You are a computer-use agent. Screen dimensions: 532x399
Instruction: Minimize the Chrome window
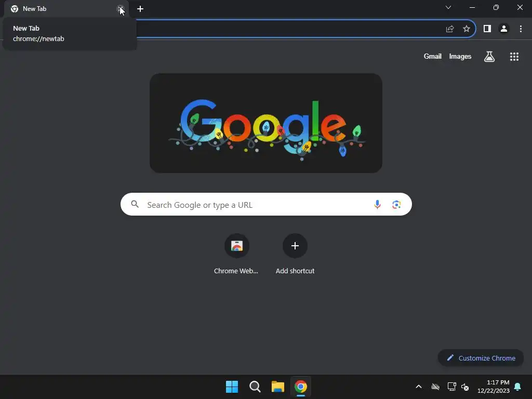tap(472, 7)
